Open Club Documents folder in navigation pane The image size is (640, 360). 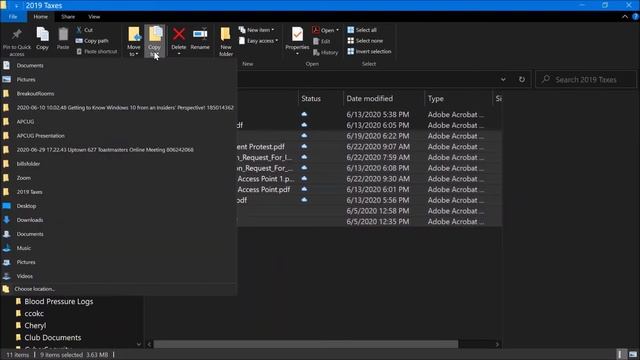click(53, 338)
